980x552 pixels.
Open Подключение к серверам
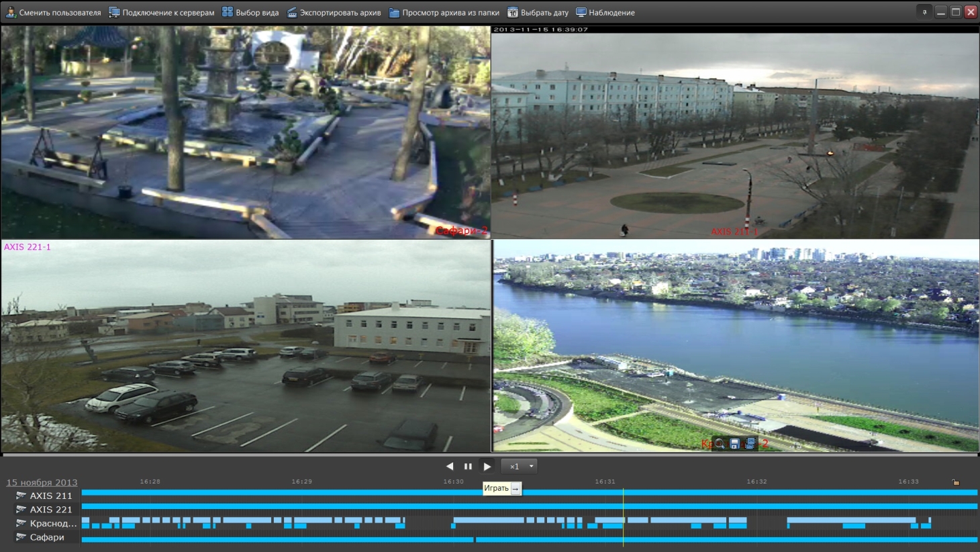click(x=162, y=13)
